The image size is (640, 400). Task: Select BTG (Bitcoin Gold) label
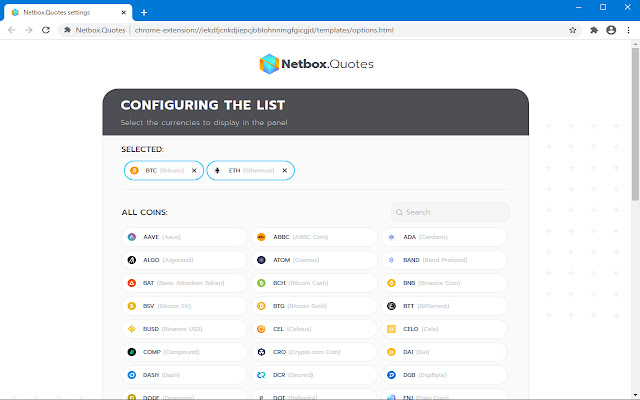(x=300, y=306)
